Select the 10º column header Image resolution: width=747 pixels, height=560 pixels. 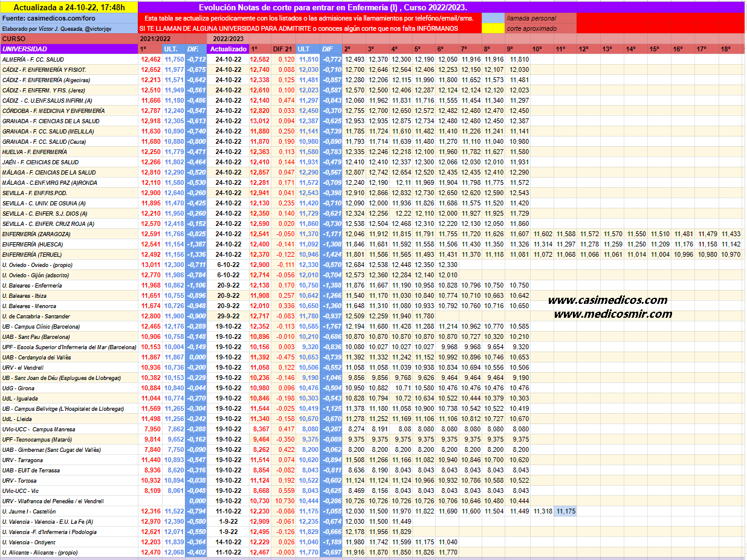(x=537, y=49)
